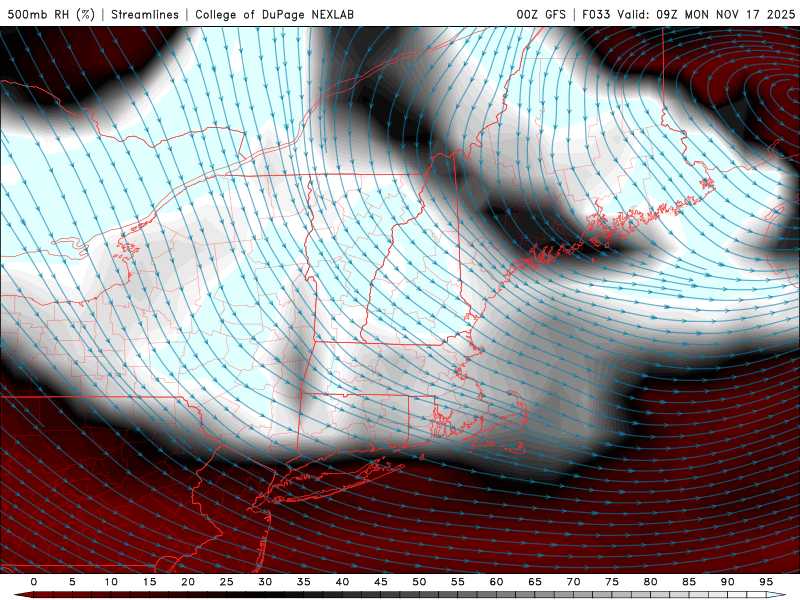
Task: Select the "Streamlines" label in header
Action: pos(145,14)
